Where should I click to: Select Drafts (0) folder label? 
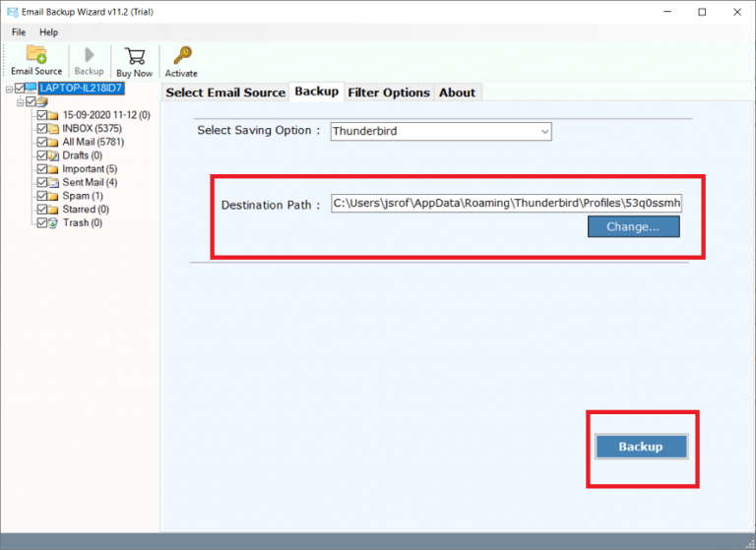tap(83, 155)
